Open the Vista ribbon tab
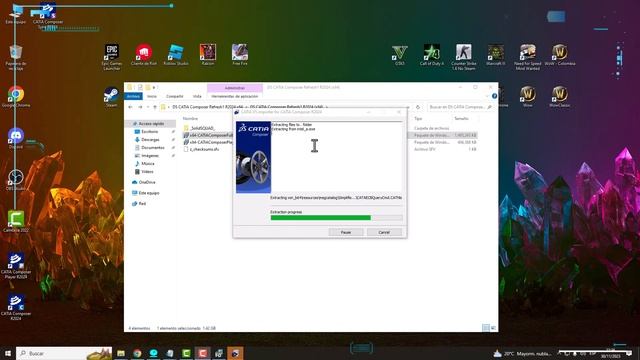The width and height of the screenshot is (640, 360). (197, 96)
